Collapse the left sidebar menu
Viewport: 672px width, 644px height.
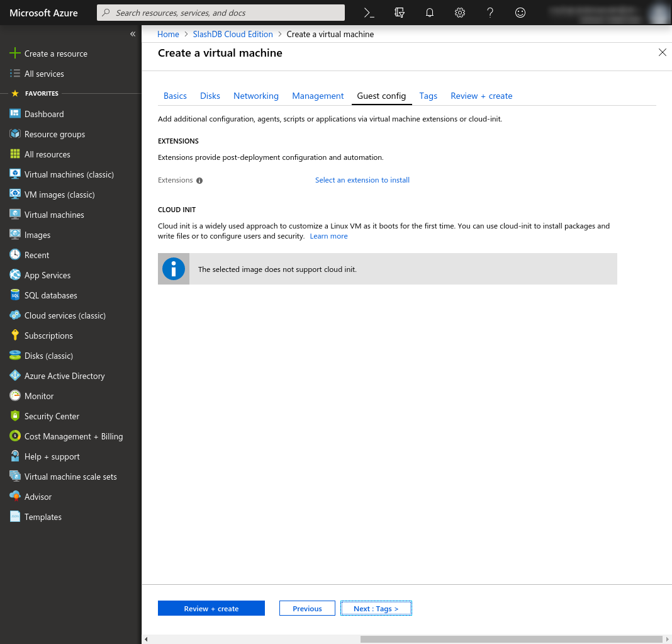(133, 34)
